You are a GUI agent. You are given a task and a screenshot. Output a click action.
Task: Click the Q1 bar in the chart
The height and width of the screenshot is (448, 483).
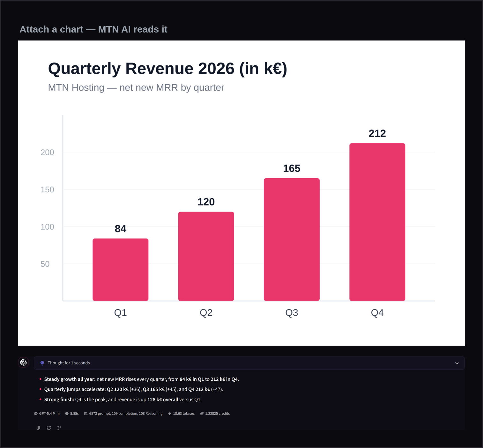click(x=121, y=270)
